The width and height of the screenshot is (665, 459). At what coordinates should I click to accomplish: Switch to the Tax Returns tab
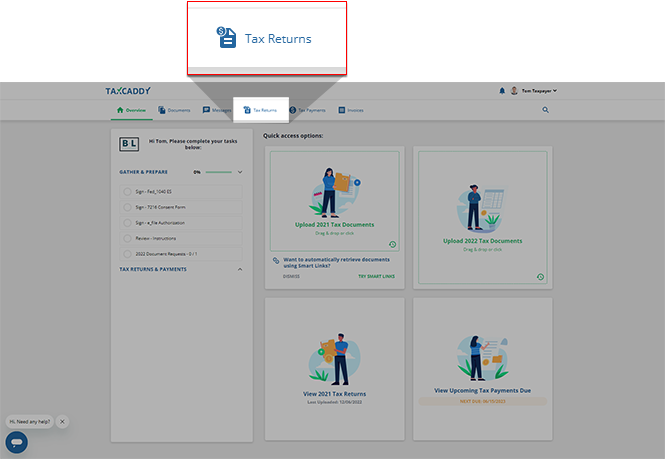(x=260, y=110)
